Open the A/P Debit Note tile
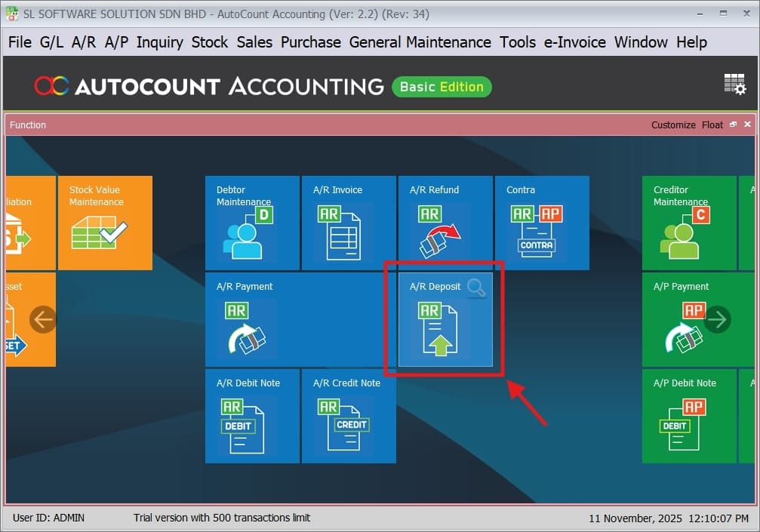Viewport: 760px width, 532px height. tap(688, 416)
